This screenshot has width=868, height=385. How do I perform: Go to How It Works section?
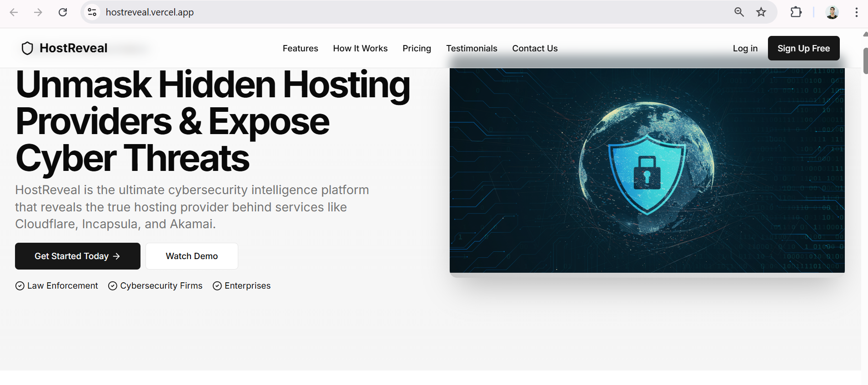click(x=360, y=48)
